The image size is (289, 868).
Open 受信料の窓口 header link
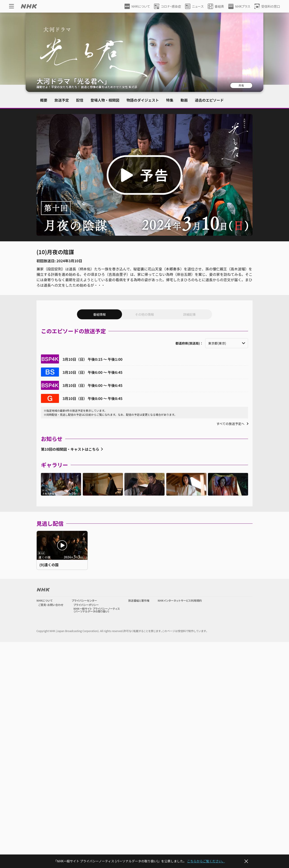267,6
